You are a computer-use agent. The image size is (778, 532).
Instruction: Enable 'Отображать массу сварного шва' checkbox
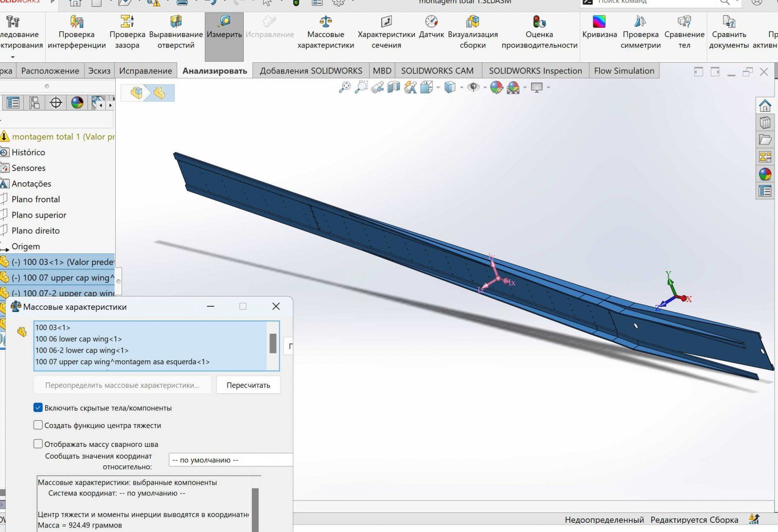(x=38, y=444)
